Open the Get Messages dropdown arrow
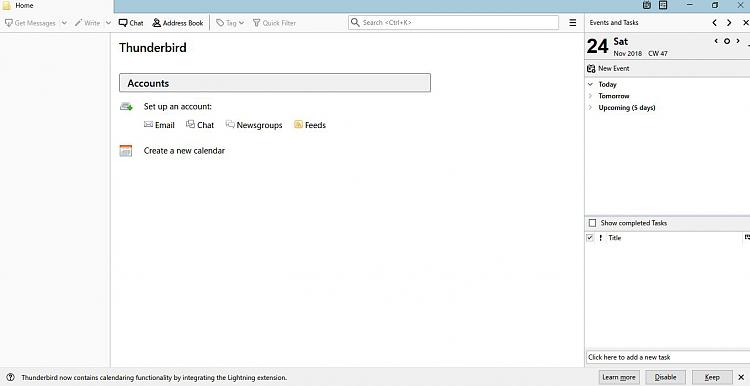The image size is (750, 386). tap(64, 23)
